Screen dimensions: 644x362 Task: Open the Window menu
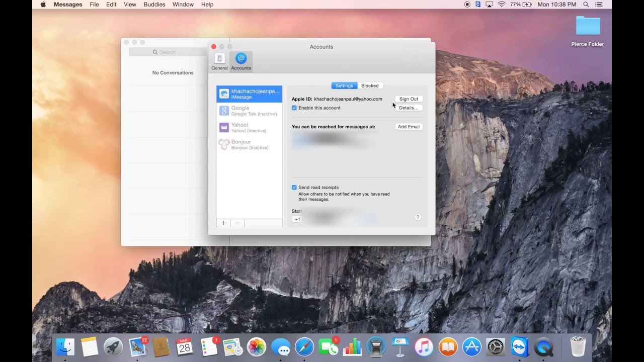point(183,5)
